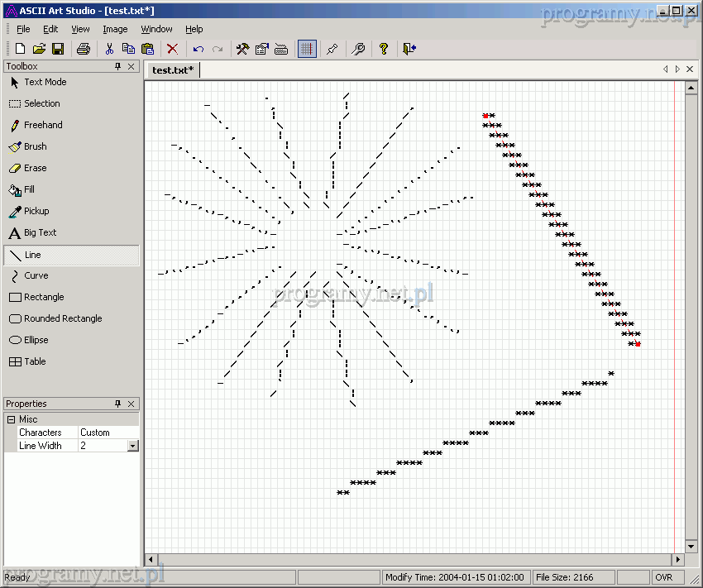Click the Print toolbar icon
Image resolution: width=703 pixels, height=588 pixels.
click(x=84, y=50)
